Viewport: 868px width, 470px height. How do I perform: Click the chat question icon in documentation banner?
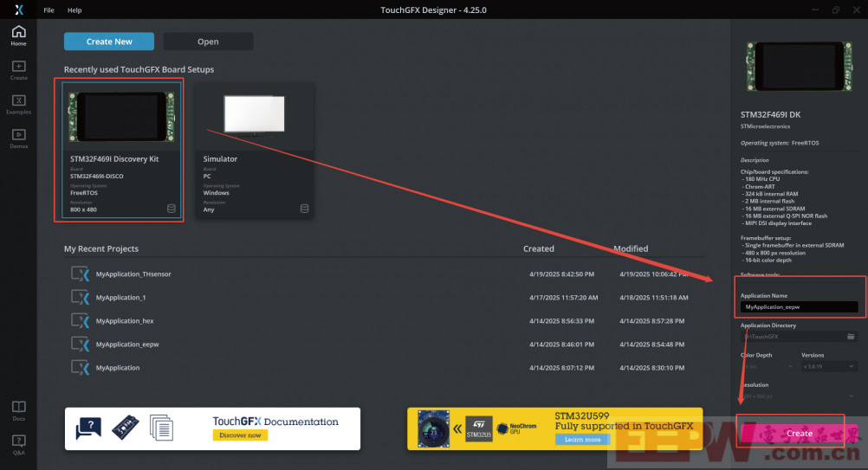(x=88, y=428)
